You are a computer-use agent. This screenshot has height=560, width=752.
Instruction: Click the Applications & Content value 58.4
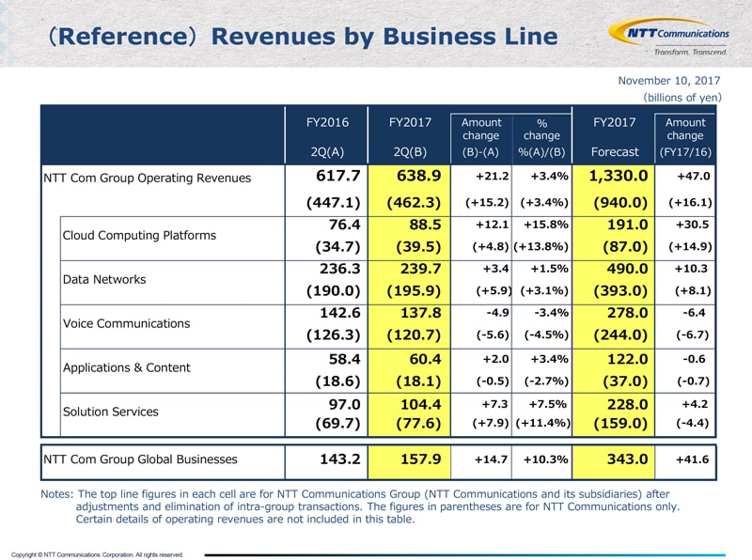[344, 359]
